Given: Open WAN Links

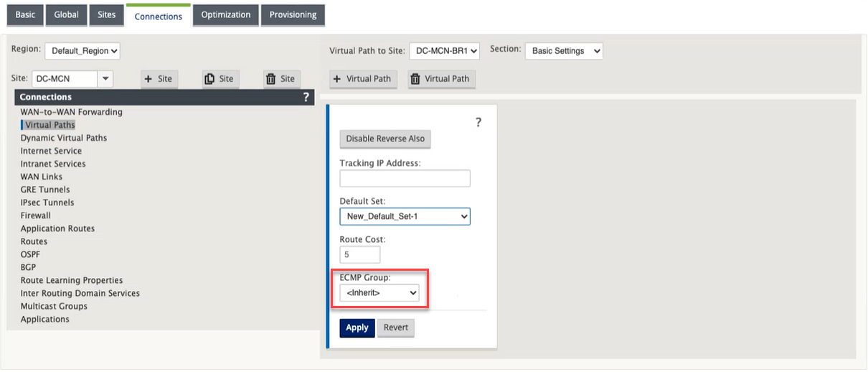Looking at the screenshot, I should pos(42,177).
